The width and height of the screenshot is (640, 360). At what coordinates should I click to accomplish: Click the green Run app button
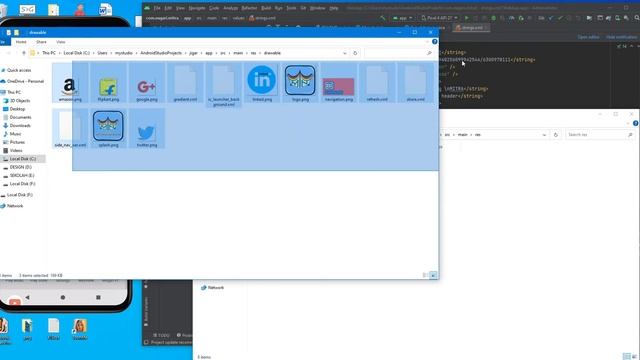[467, 18]
